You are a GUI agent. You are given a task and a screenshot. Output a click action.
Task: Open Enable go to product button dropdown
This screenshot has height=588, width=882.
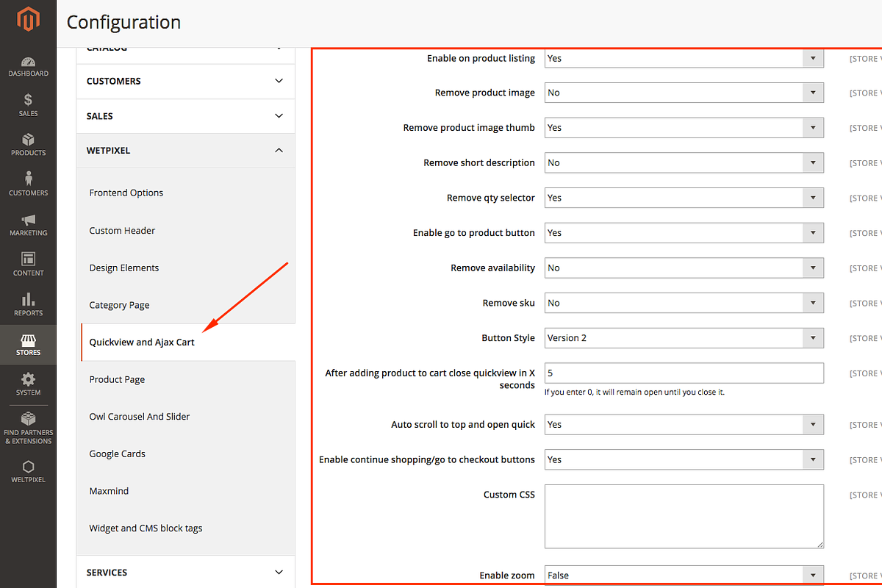684,233
